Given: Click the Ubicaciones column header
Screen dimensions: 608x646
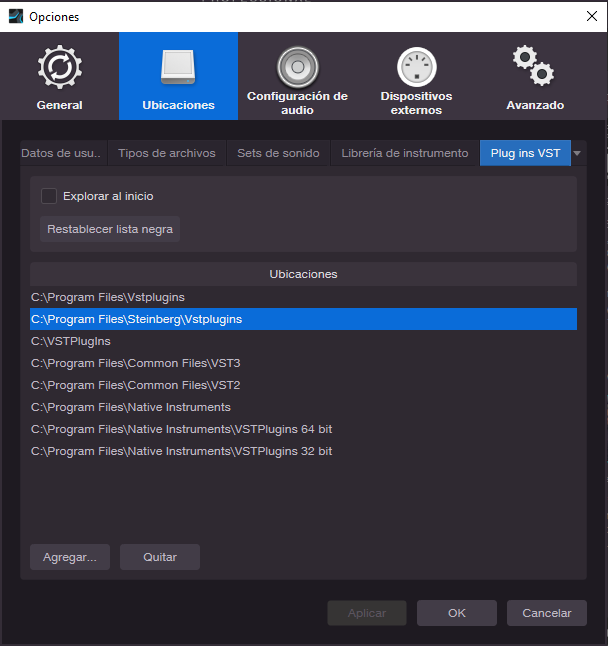Looking at the screenshot, I should click(303, 274).
